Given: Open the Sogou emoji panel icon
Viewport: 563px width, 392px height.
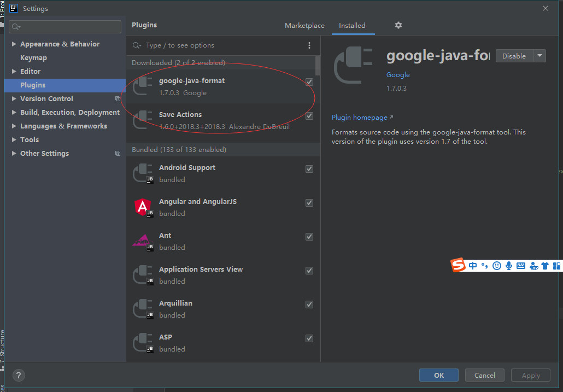Looking at the screenshot, I should [496, 265].
